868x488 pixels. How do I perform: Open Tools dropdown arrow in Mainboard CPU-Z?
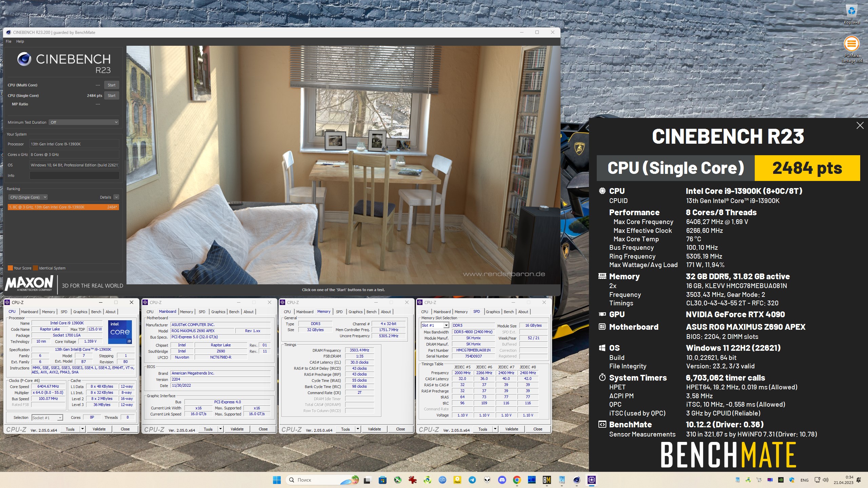[x=220, y=429]
